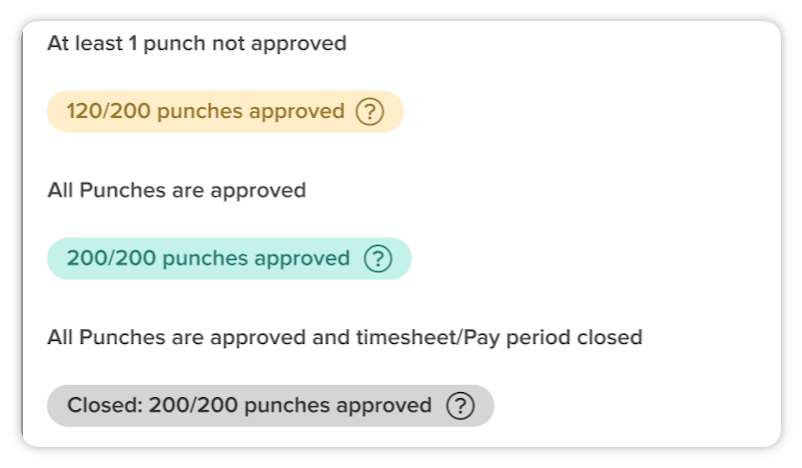802x468 pixels.
Task: Open the question mark icon on the green badge
Action: (378, 258)
